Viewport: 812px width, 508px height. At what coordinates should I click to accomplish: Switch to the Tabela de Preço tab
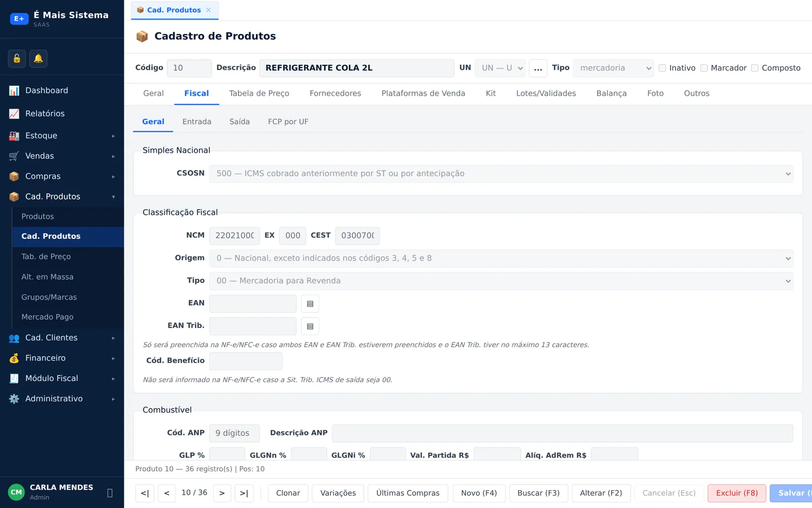[x=259, y=93]
